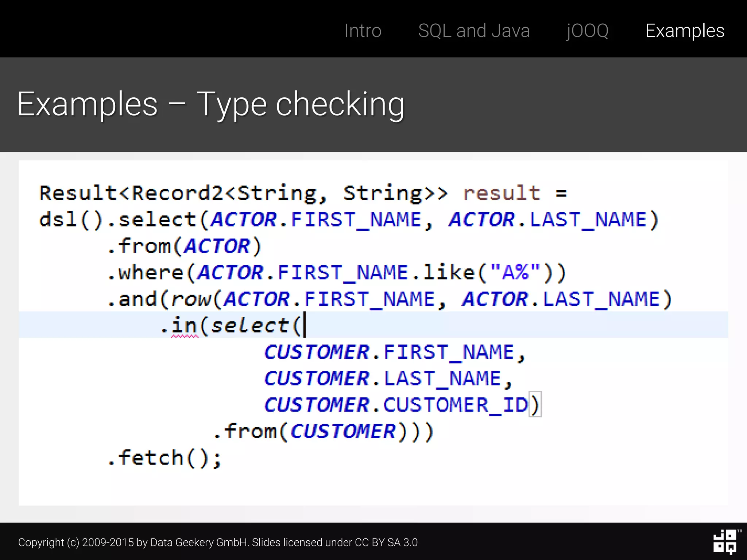Click CUSTOMER.FIRST_NAME in the subselect

pos(389,352)
